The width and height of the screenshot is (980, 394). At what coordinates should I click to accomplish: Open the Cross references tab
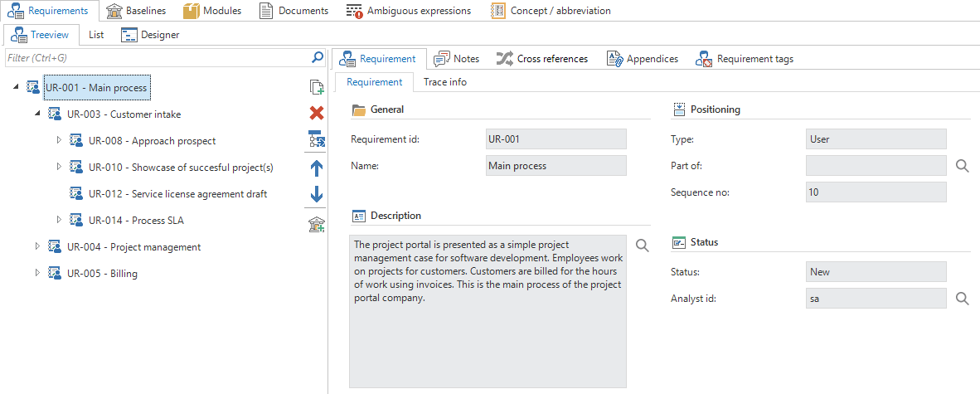coord(542,59)
